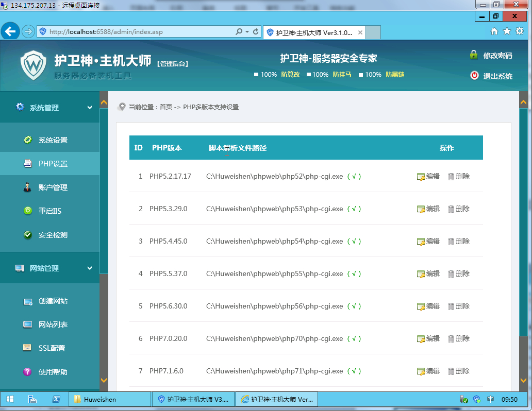Open 安全检测 in the sidebar

(x=53, y=235)
